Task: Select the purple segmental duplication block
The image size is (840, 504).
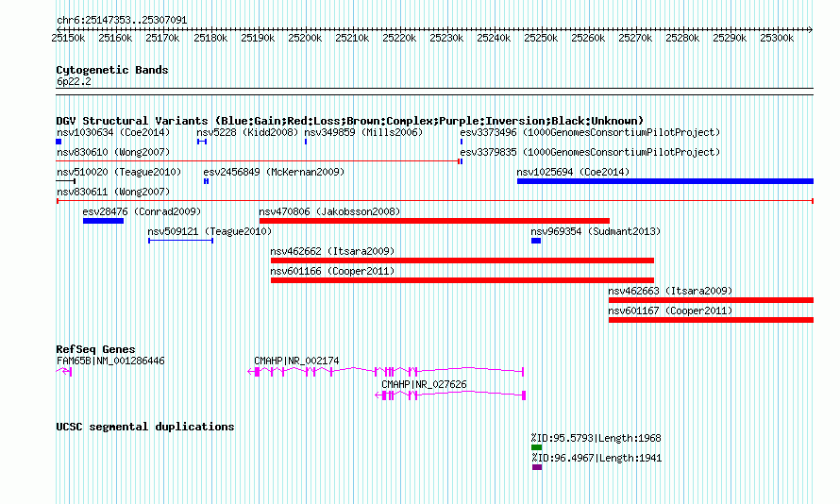Action: coord(537,467)
